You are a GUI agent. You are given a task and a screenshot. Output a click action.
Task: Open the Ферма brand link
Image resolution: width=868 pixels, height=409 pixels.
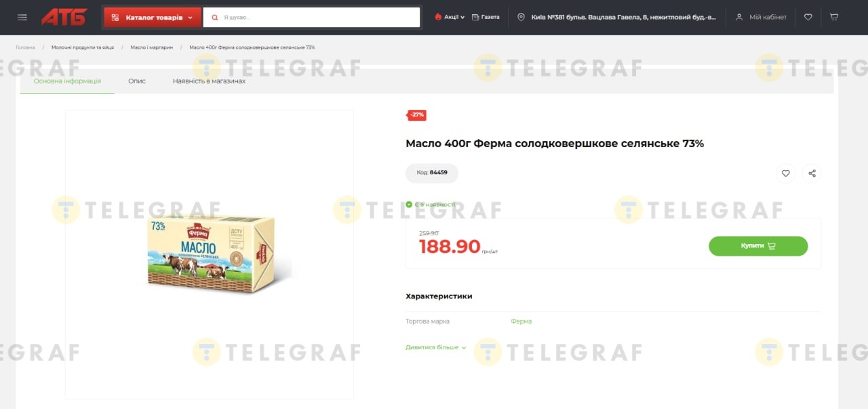pos(521,322)
